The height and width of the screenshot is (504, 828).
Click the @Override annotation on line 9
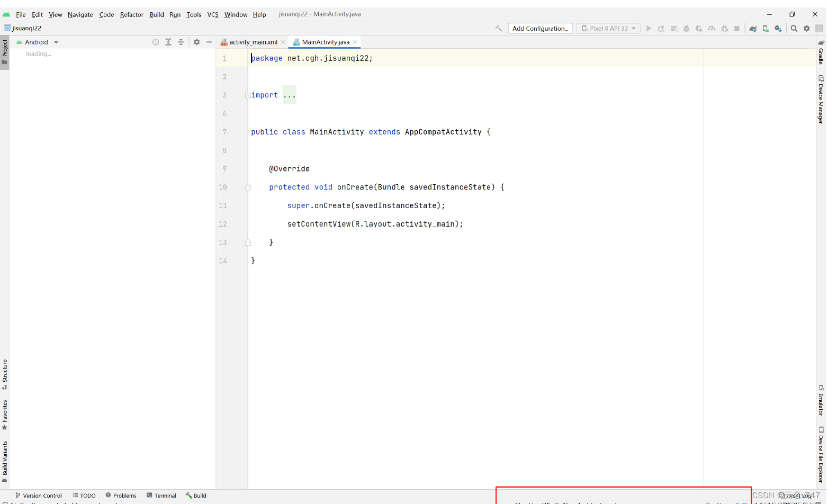click(290, 169)
